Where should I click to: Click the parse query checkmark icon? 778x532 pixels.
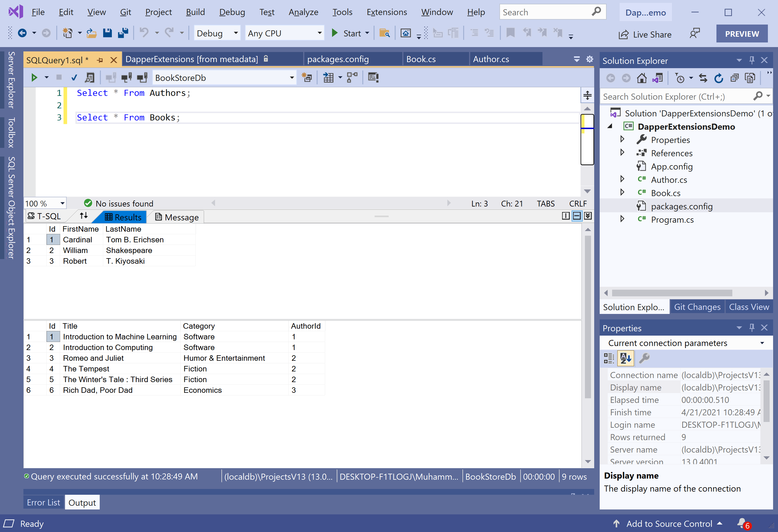click(74, 77)
